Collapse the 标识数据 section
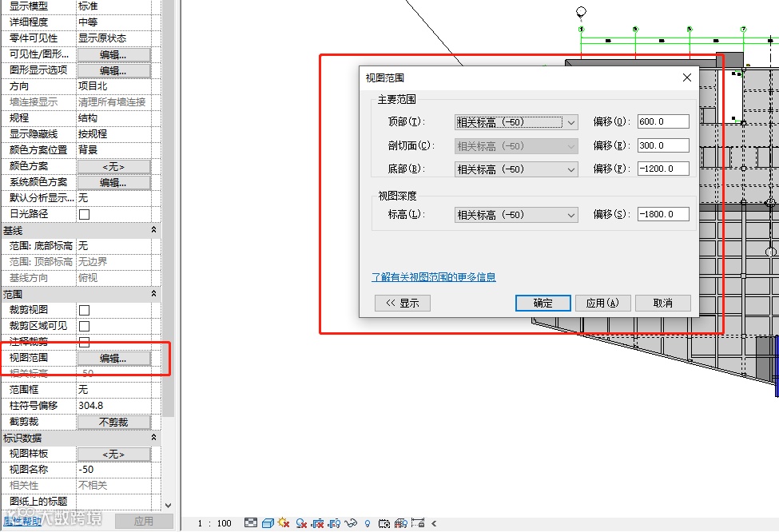Viewport: 779px width, 532px height. click(153, 438)
